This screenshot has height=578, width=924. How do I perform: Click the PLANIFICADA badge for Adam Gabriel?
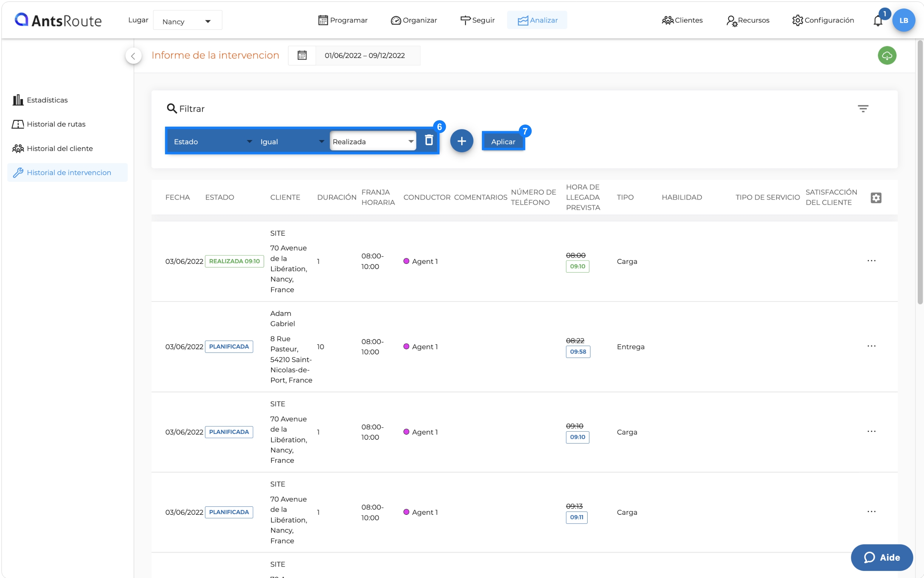229,346
